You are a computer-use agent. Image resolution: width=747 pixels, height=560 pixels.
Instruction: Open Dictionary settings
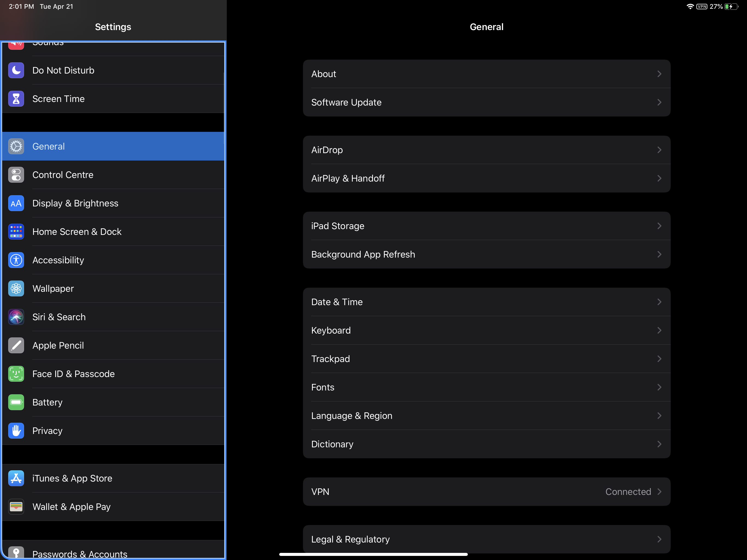486,444
